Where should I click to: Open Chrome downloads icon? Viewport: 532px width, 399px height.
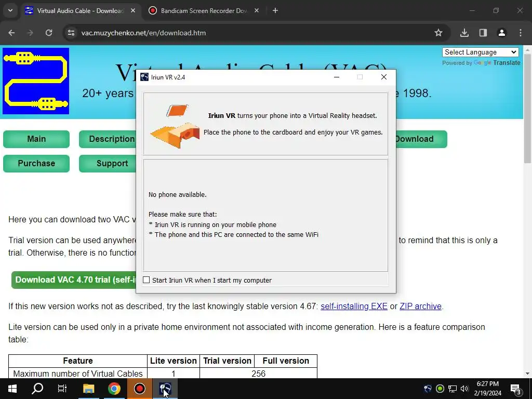click(464, 33)
